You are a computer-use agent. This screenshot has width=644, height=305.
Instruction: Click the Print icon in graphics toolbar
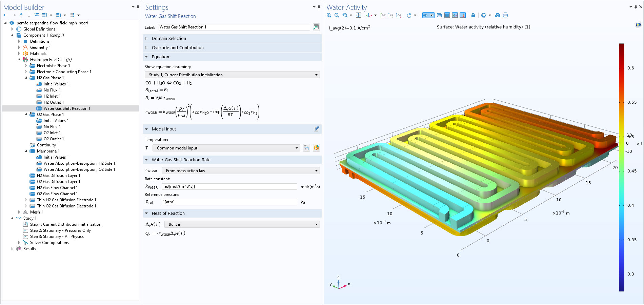point(505,15)
